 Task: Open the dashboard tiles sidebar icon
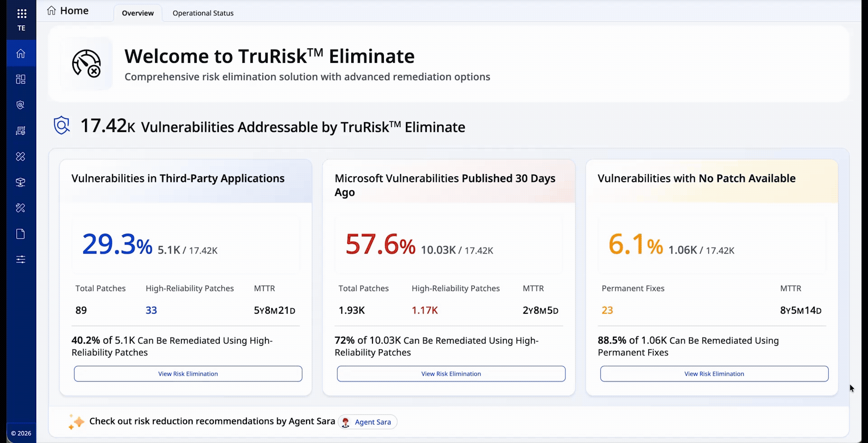(21, 79)
